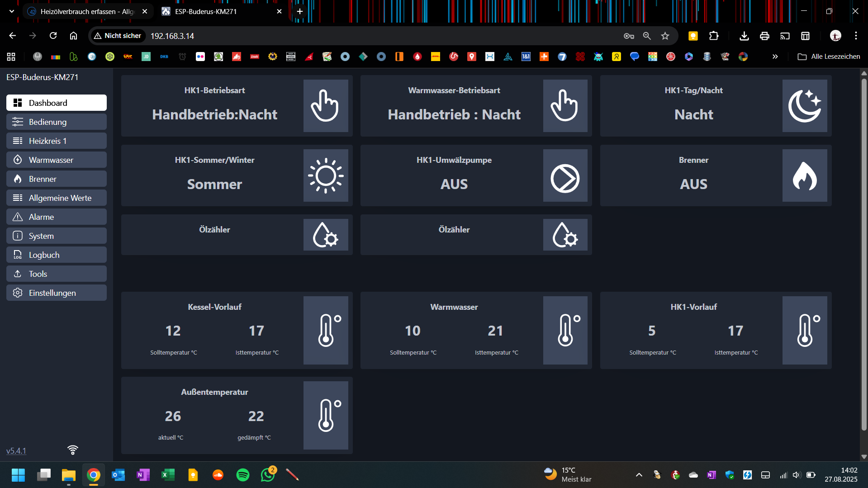Image resolution: width=868 pixels, height=488 pixels.
Task: Open the Bedienung menu item
Action: [57, 122]
